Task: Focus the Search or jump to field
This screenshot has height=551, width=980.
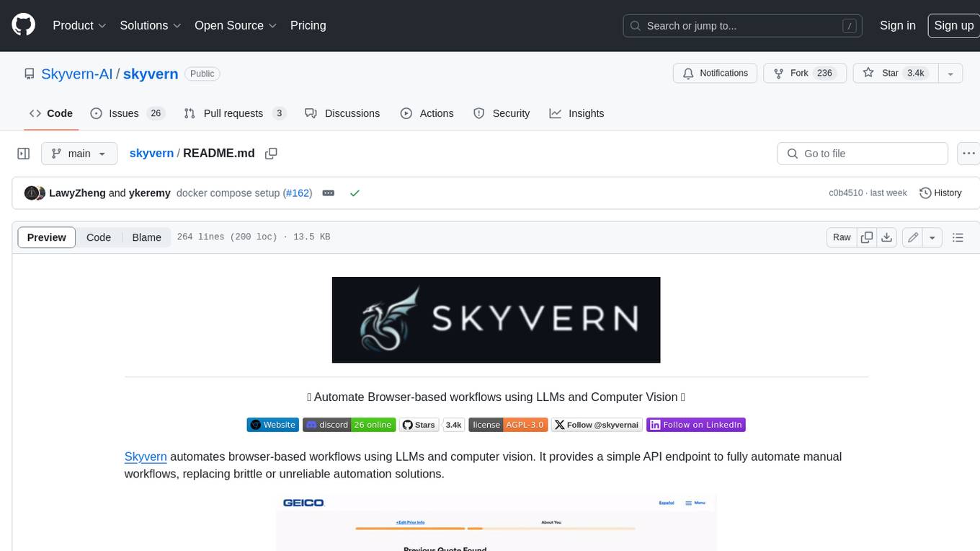Action: [x=742, y=25]
